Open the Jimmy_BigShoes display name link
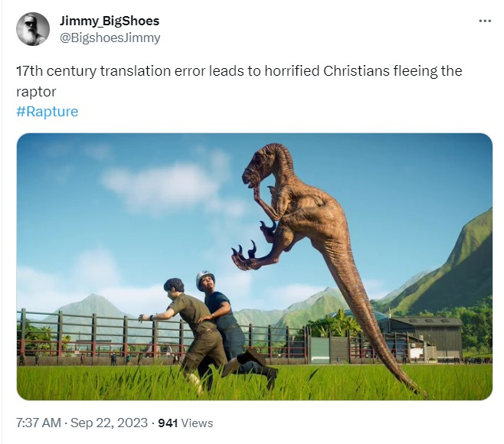The width and height of the screenshot is (504, 444). click(x=110, y=21)
